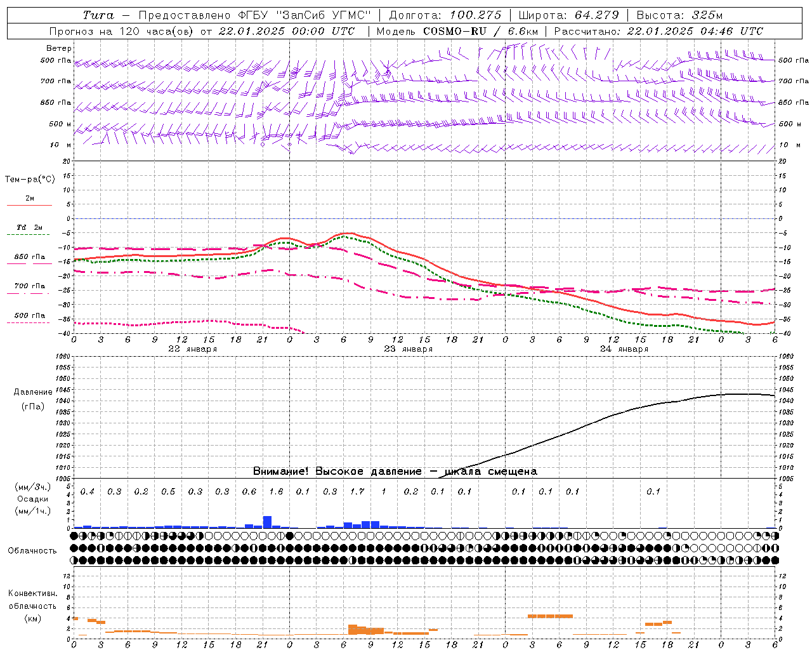The width and height of the screenshot is (812, 650).
Task: Click the 23 января date label
Action: (408, 349)
